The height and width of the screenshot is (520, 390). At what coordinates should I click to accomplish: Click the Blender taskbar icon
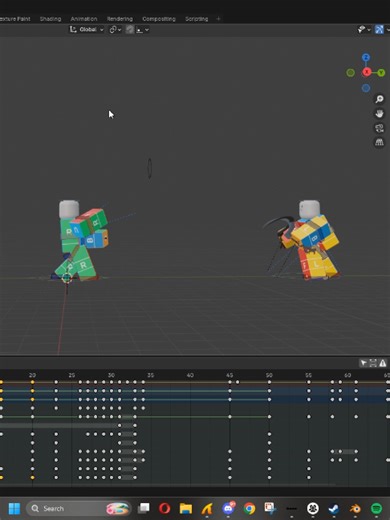pyautogui.click(x=355, y=509)
